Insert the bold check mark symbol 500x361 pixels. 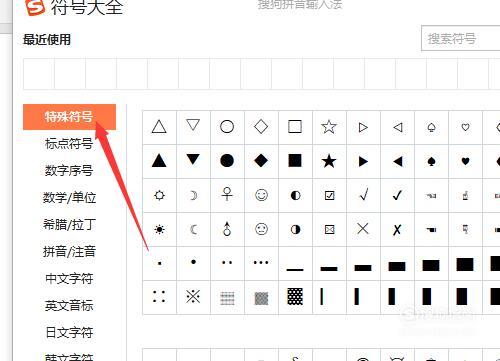(x=397, y=195)
